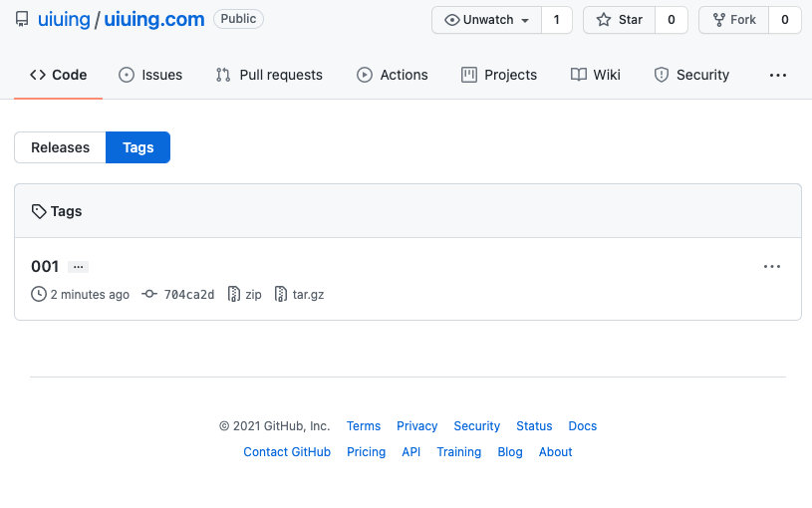This screenshot has height=508, width=812.
Task: Open the footer Docs link
Action: click(x=583, y=426)
